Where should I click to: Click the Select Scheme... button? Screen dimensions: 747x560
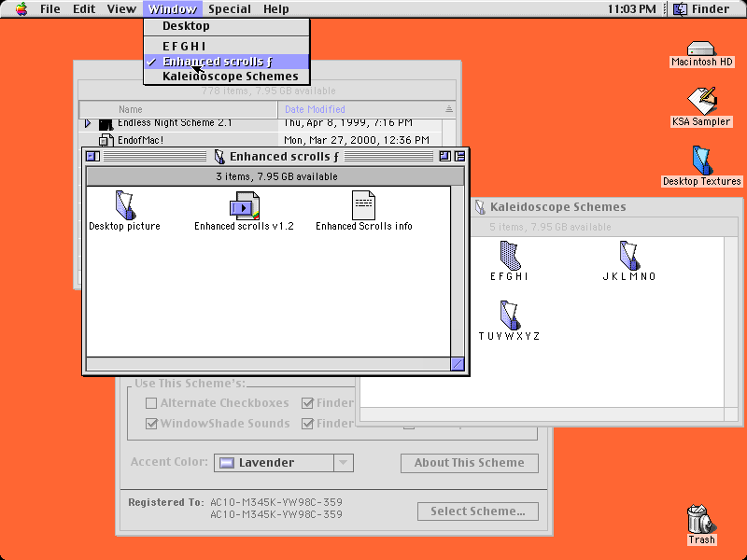click(x=478, y=511)
